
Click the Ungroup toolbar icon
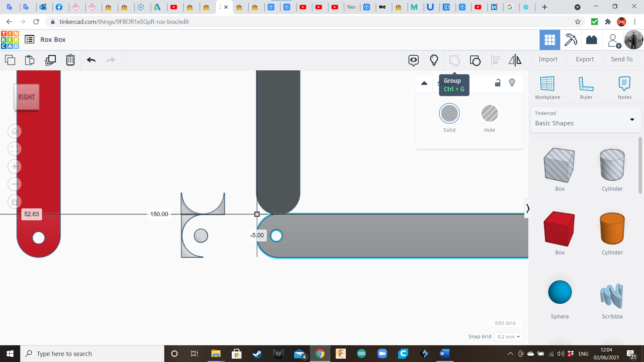click(475, 60)
